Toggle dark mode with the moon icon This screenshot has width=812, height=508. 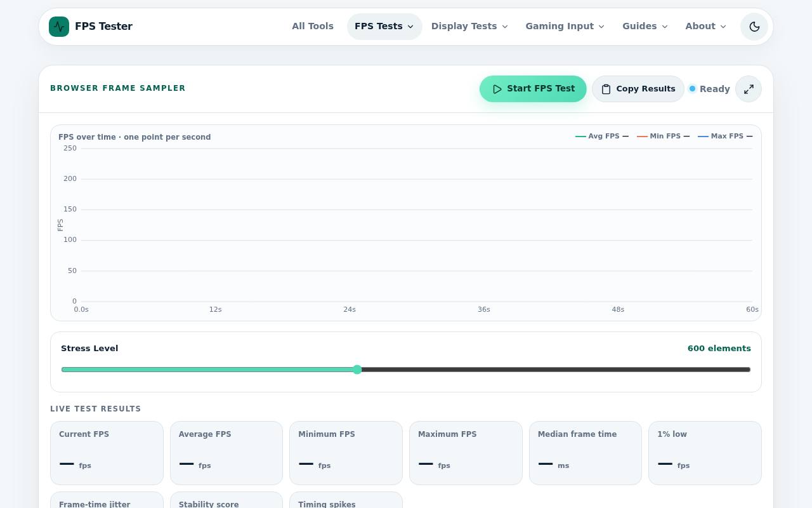(x=754, y=27)
